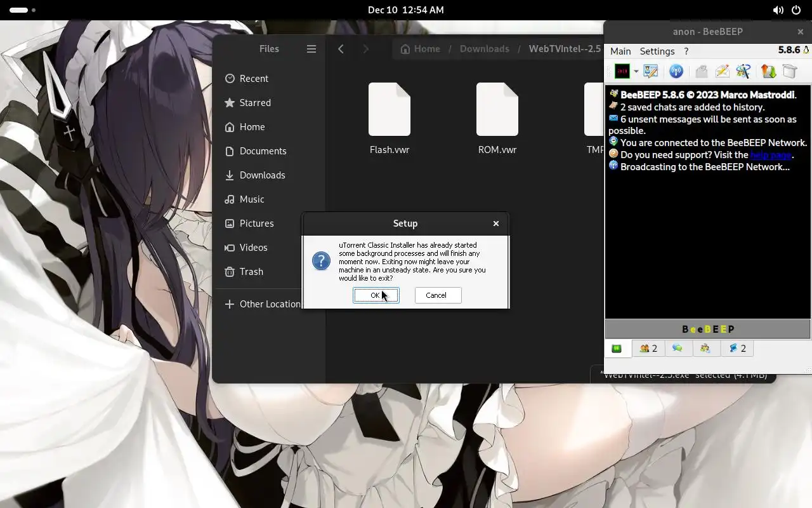Click the user avatar in BeeBEEP toolbar
This screenshot has width=812, height=508.
(622, 72)
